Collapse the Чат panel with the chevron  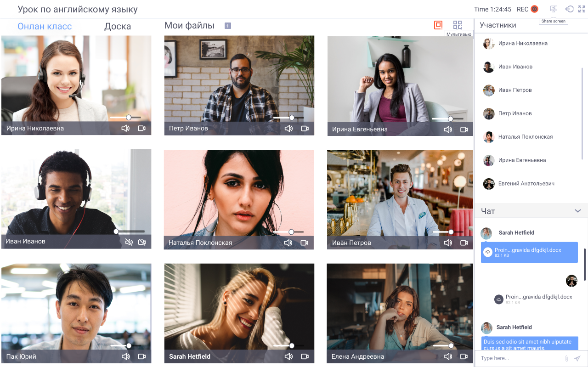578,211
